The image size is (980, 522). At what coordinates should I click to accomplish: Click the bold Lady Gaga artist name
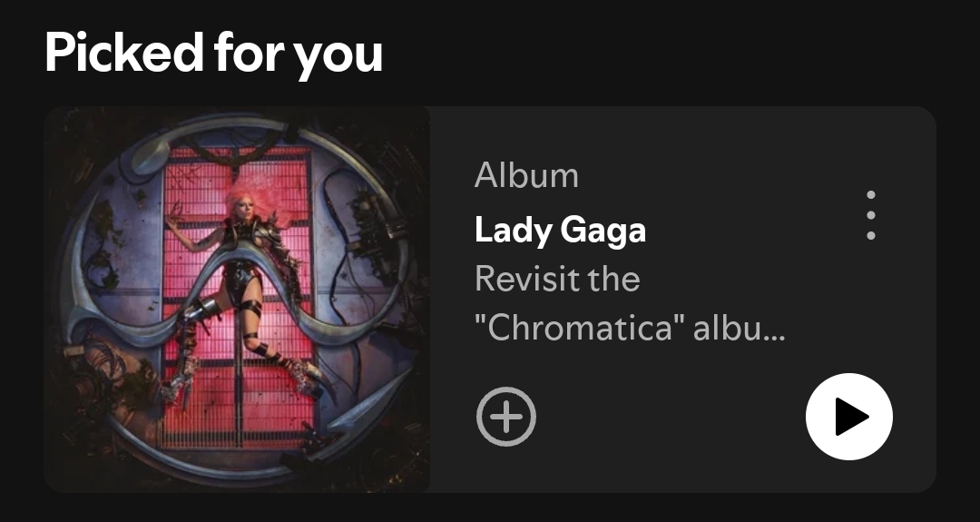pos(560,230)
